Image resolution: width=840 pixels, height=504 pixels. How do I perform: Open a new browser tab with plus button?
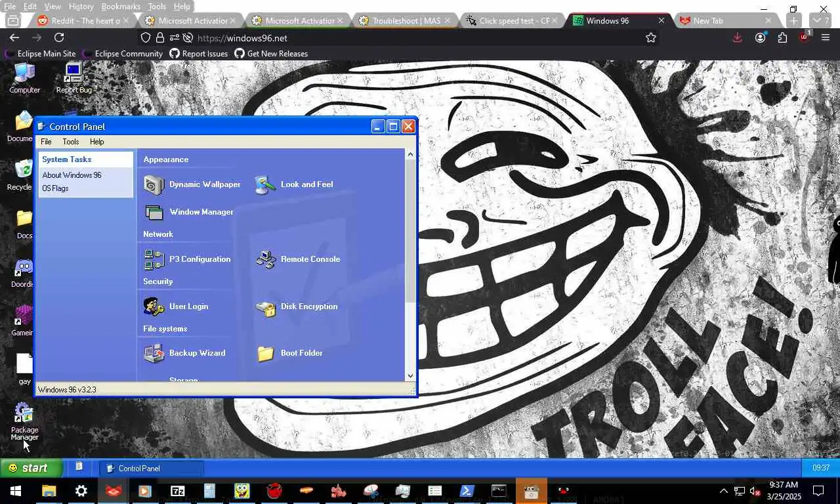793,21
